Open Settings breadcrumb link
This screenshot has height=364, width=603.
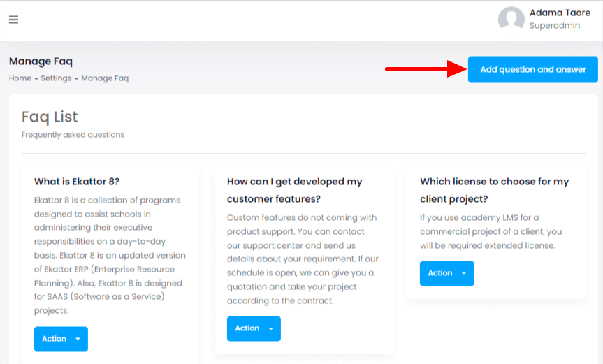coord(56,78)
